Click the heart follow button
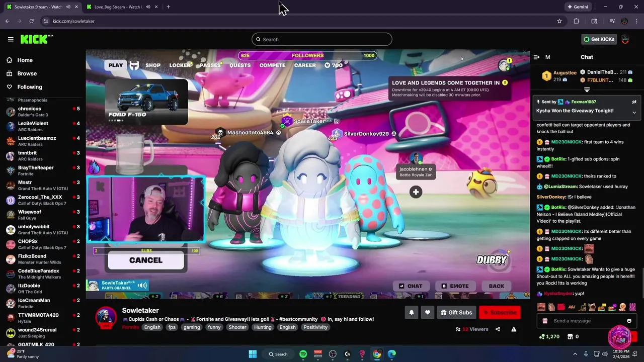 pyautogui.click(x=427, y=312)
